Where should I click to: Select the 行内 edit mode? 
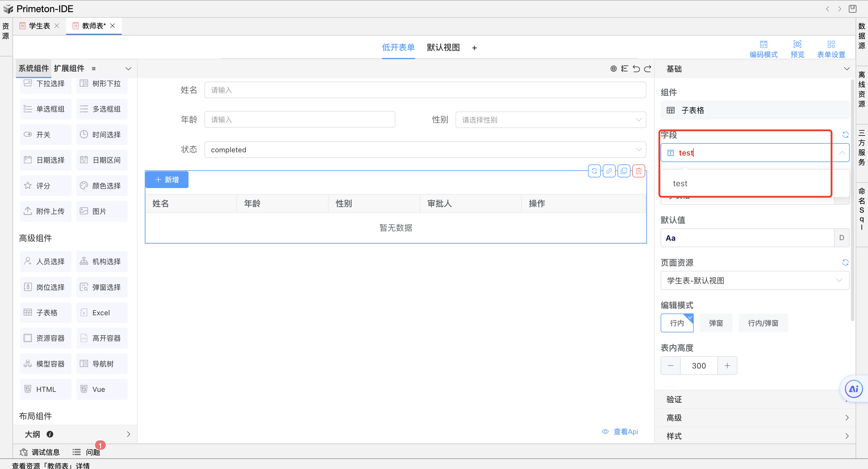(677, 323)
